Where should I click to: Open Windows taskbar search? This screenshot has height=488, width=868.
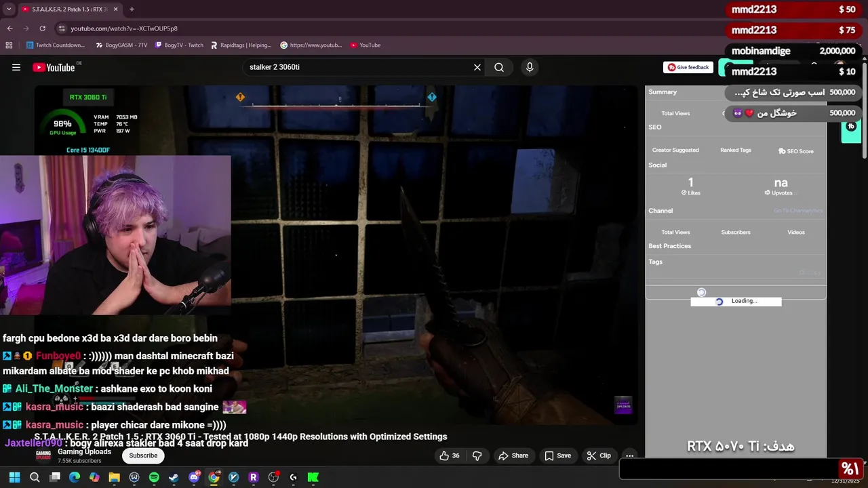point(35,477)
